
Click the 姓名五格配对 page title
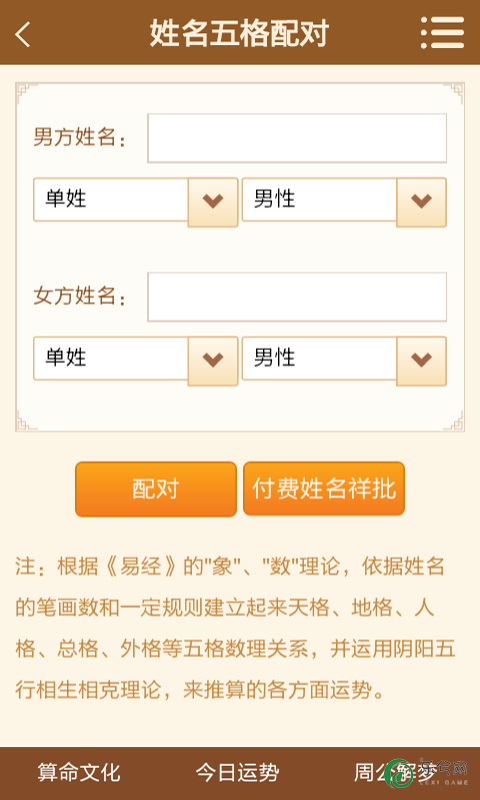[x=239, y=34]
